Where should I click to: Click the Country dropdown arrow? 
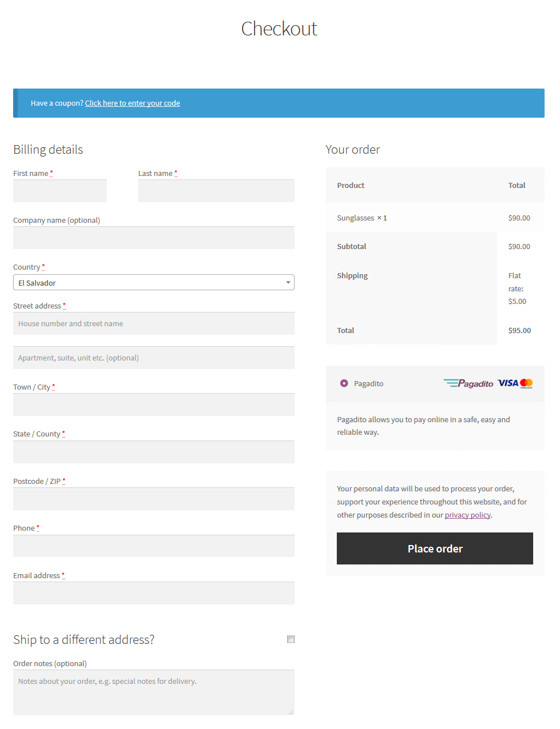click(x=288, y=283)
